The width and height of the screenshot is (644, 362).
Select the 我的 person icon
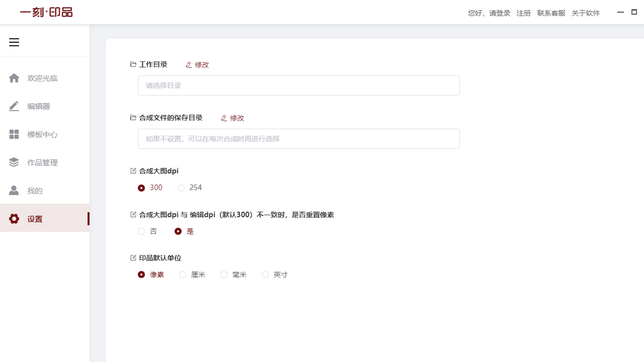[14, 191]
